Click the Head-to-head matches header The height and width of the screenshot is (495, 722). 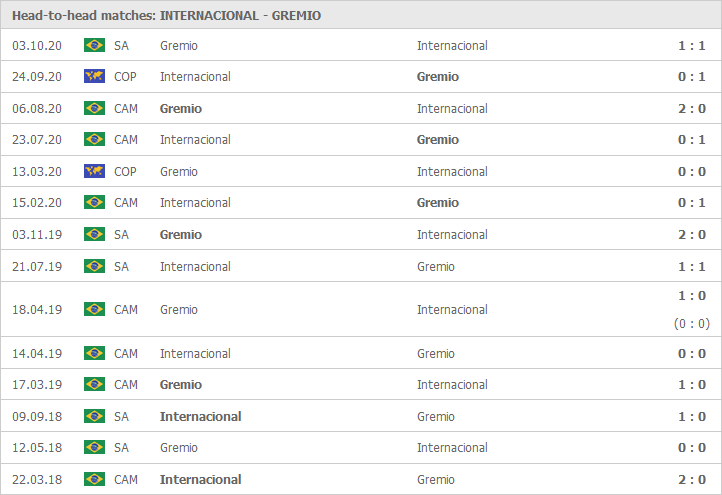pos(166,16)
